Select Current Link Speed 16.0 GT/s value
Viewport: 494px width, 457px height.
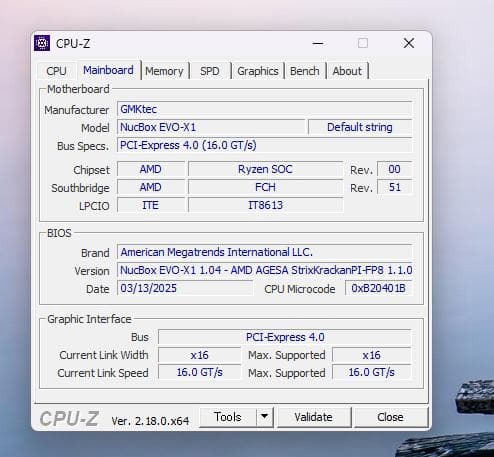point(199,372)
